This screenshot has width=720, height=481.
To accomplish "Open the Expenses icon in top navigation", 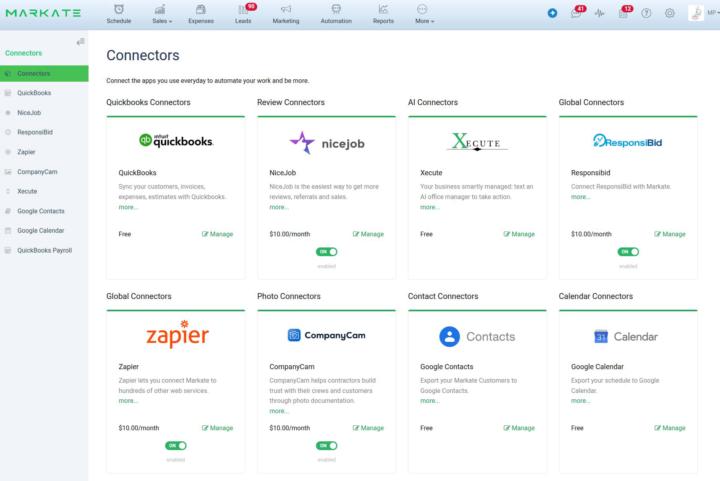I will pos(201,14).
